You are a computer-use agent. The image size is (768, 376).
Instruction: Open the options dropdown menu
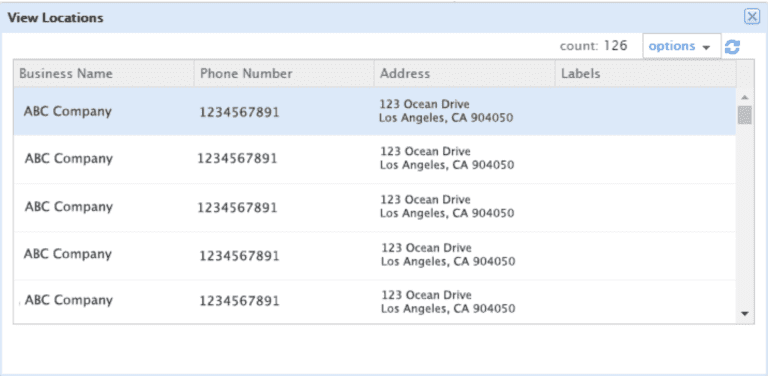682,47
